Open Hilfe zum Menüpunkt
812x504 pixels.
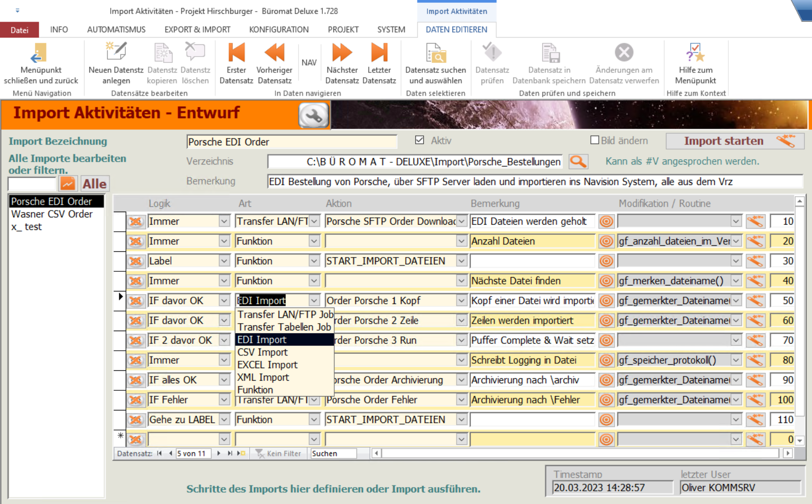click(695, 53)
